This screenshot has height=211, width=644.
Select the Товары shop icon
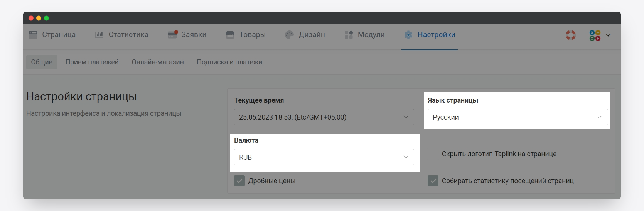(x=230, y=35)
